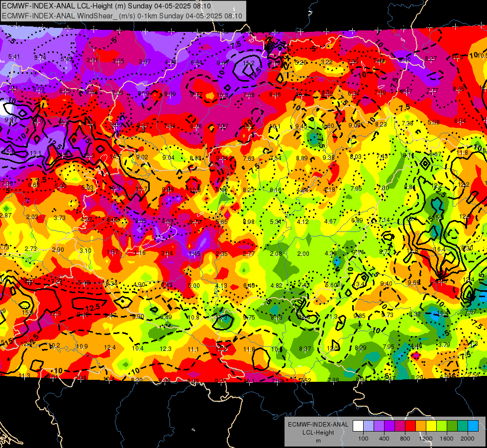Click the 2.00 grid value on the map
The height and width of the screenshot is (448, 487).
(x=303, y=254)
